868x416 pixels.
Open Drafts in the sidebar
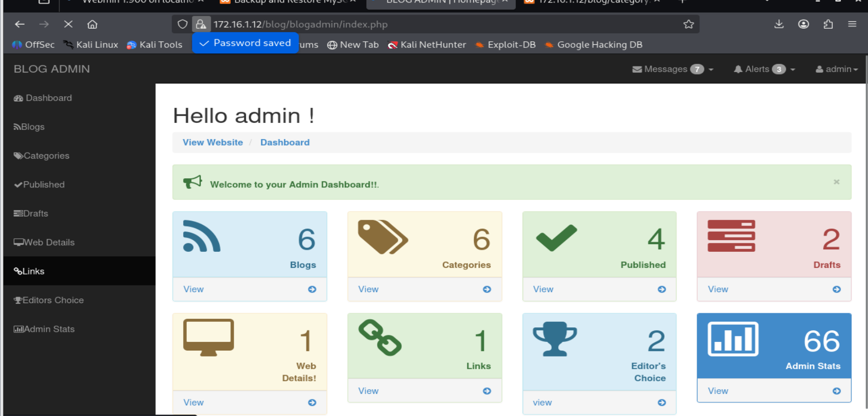point(80,214)
